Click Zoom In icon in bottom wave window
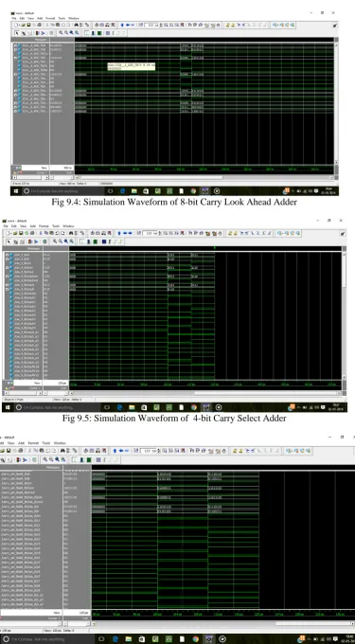The height and width of the screenshot is (644, 355). pos(45,459)
